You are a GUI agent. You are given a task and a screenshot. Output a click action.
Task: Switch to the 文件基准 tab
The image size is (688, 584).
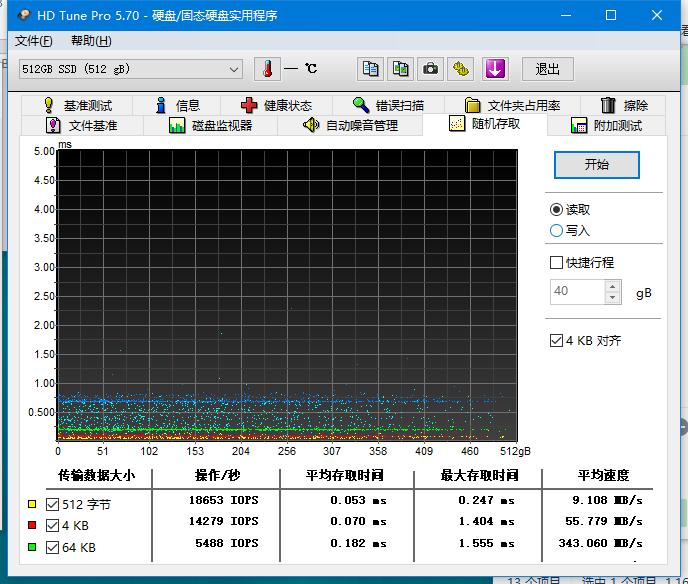click(x=82, y=125)
